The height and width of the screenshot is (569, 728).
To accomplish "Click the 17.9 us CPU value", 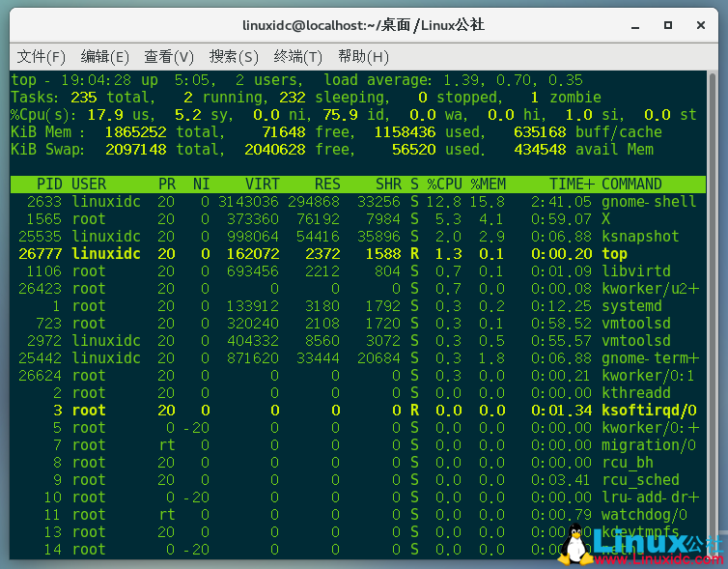I will 105,115.
